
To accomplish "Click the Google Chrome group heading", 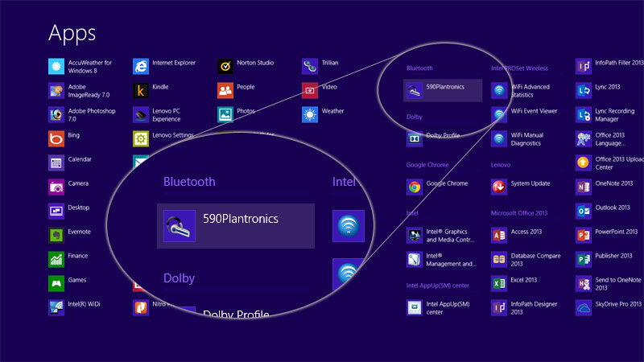I will pos(427,165).
